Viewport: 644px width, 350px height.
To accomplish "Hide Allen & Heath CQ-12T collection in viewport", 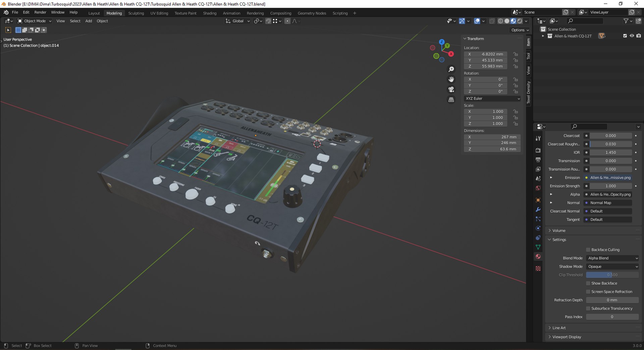I will point(632,36).
